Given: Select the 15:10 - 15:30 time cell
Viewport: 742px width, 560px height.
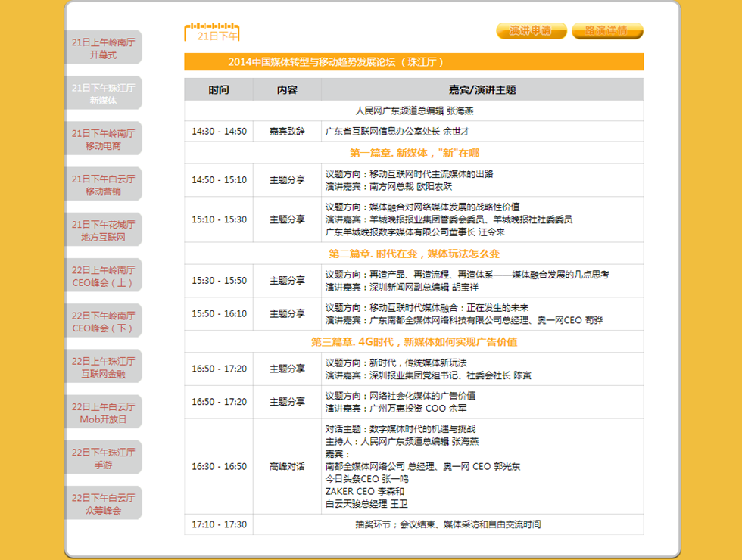Looking at the screenshot, I should pos(219,219).
